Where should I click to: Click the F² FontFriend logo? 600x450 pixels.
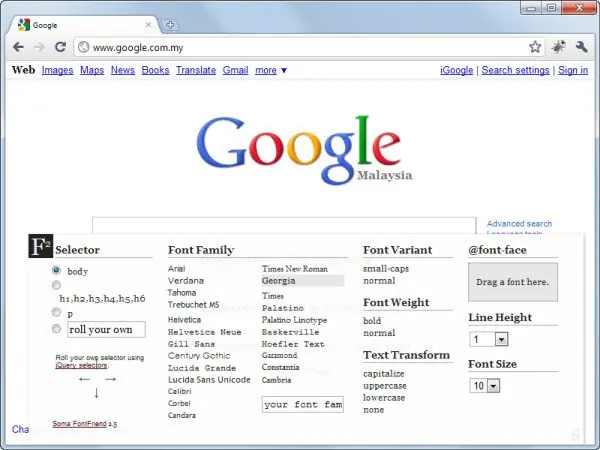(x=41, y=246)
